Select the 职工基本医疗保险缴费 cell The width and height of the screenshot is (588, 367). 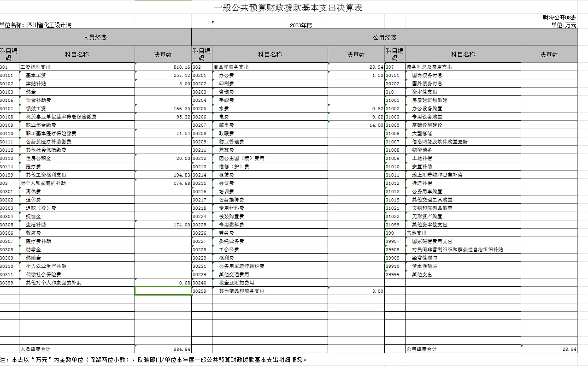pyautogui.click(x=77, y=133)
